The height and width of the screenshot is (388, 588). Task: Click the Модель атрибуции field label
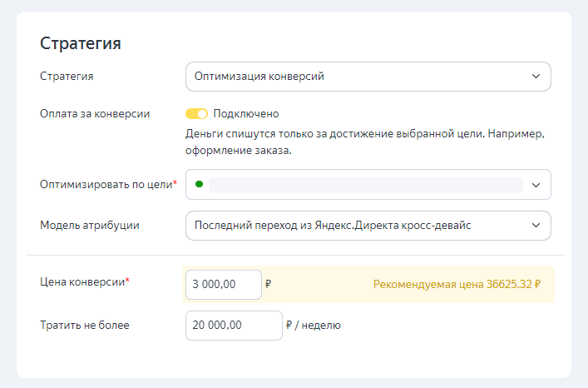[90, 226]
